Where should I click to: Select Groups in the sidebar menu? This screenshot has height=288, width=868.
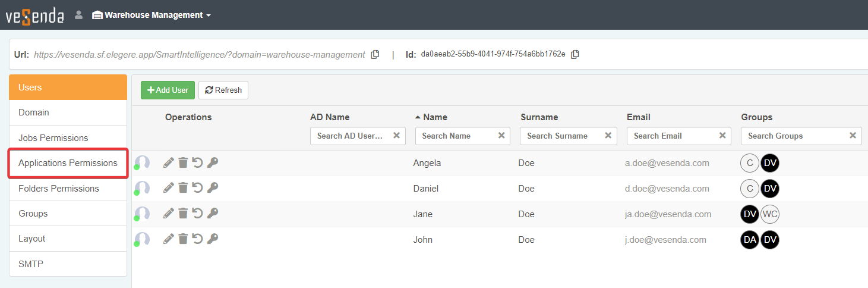[33, 214]
